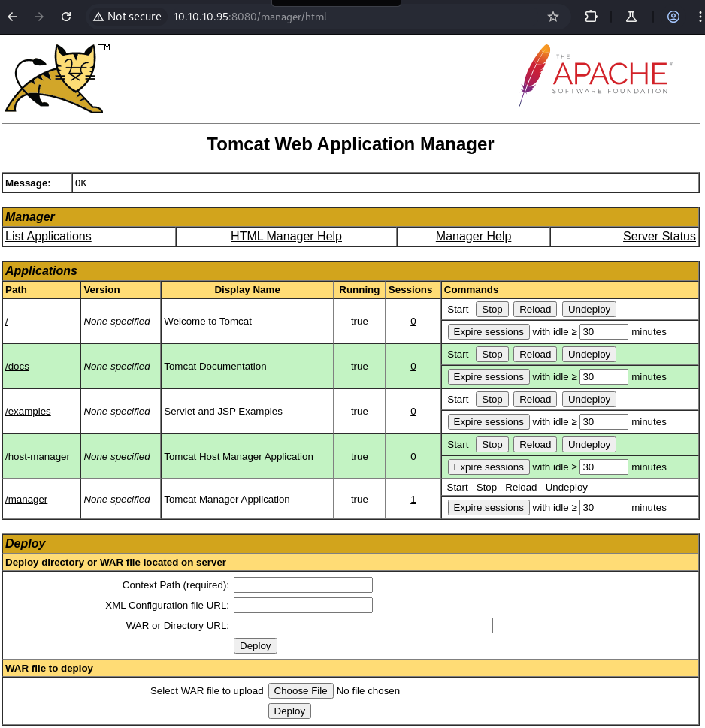
Task: View sessions count for /examples
Action: pyautogui.click(x=413, y=412)
